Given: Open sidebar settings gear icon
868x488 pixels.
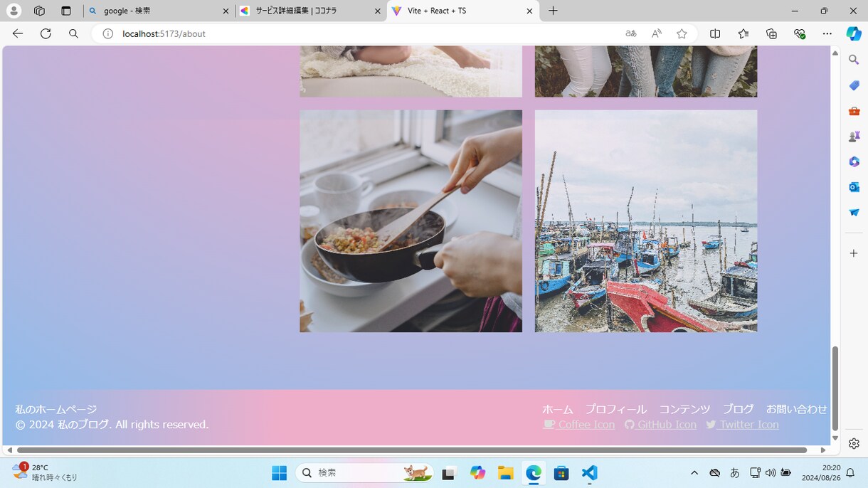Looking at the screenshot, I should point(854,443).
